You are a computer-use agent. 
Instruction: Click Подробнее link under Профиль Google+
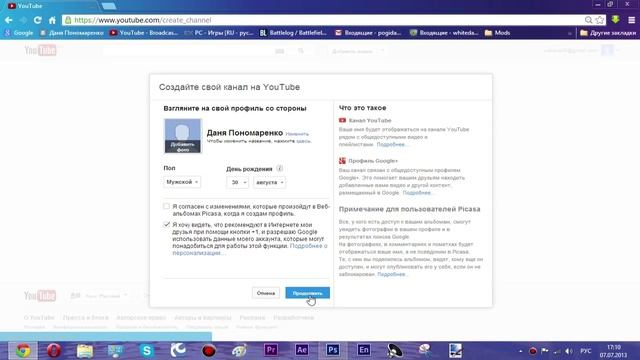pos(417,193)
